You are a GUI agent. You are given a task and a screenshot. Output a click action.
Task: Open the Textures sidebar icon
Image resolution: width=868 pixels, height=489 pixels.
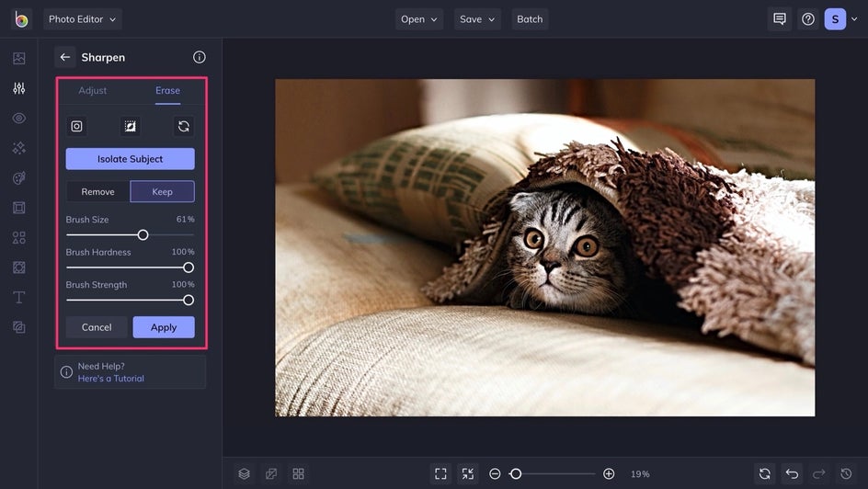[18, 267]
